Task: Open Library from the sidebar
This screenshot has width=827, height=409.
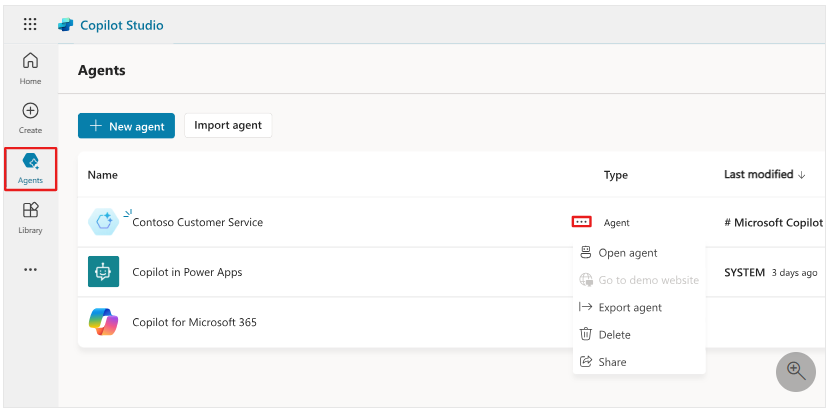Action: coord(30,217)
